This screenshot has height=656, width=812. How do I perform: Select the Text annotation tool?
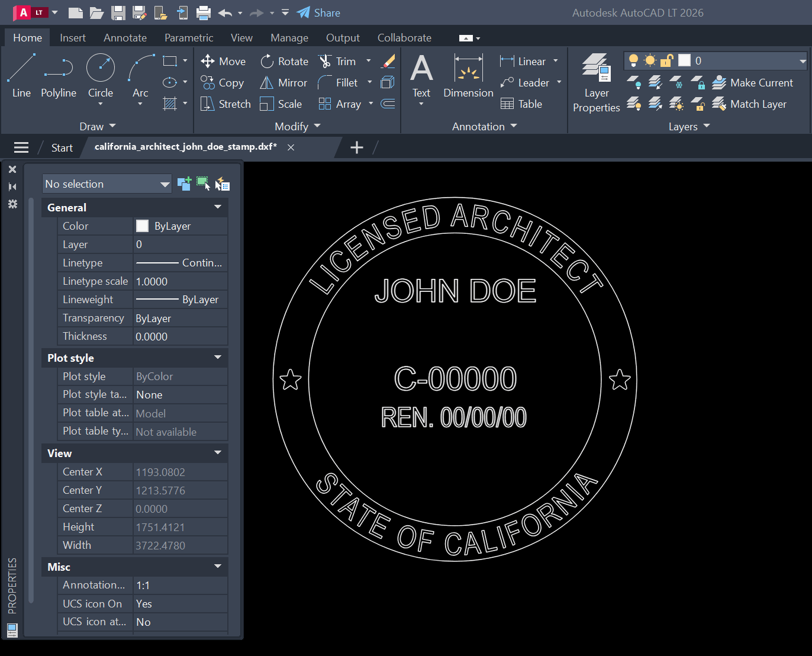(421, 76)
